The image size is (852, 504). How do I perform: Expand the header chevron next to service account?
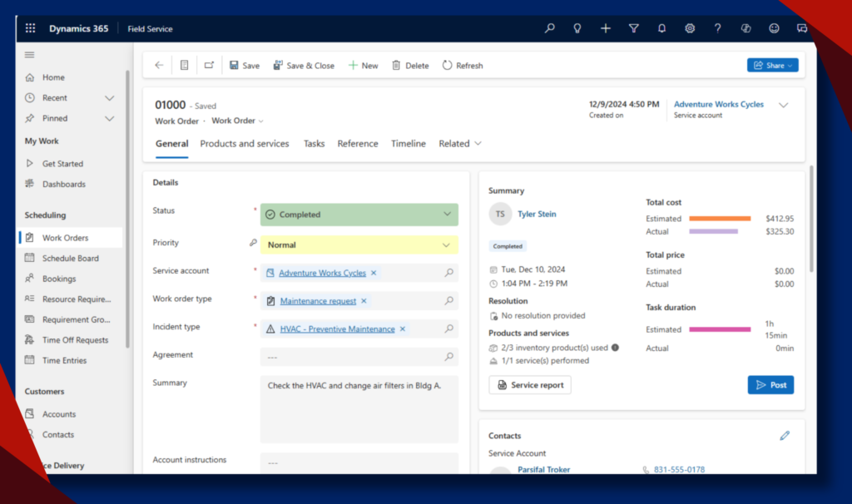(x=783, y=106)
